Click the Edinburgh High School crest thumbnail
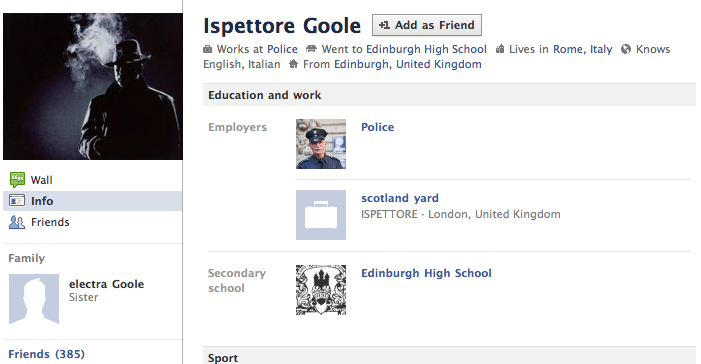 click(x=321, y=290)
